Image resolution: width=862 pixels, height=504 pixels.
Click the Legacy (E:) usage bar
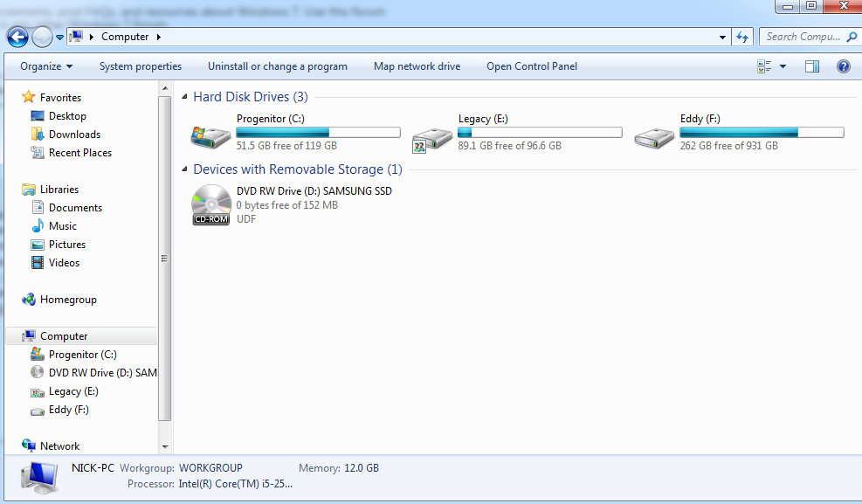click(540, 133)
